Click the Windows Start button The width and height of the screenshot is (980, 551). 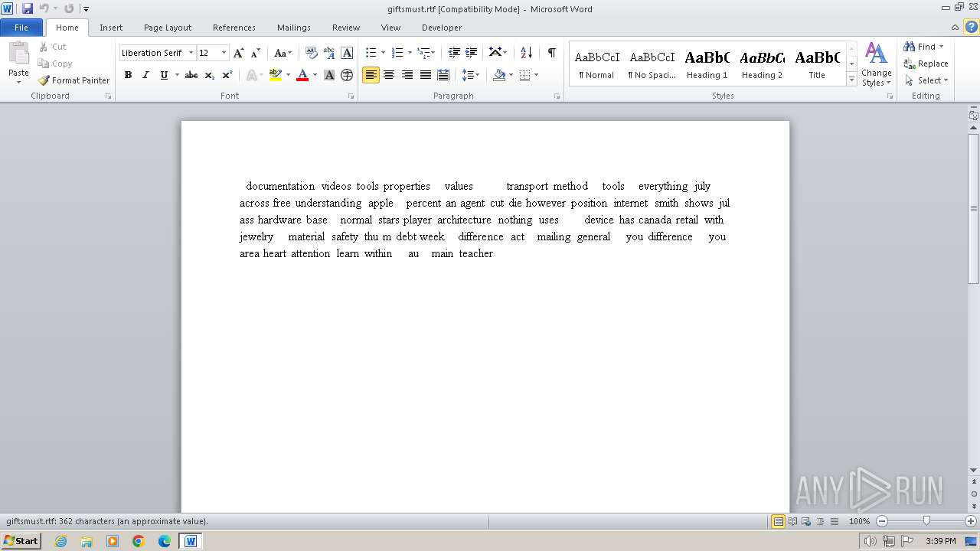pyautogui.click(x=21, y=540)
